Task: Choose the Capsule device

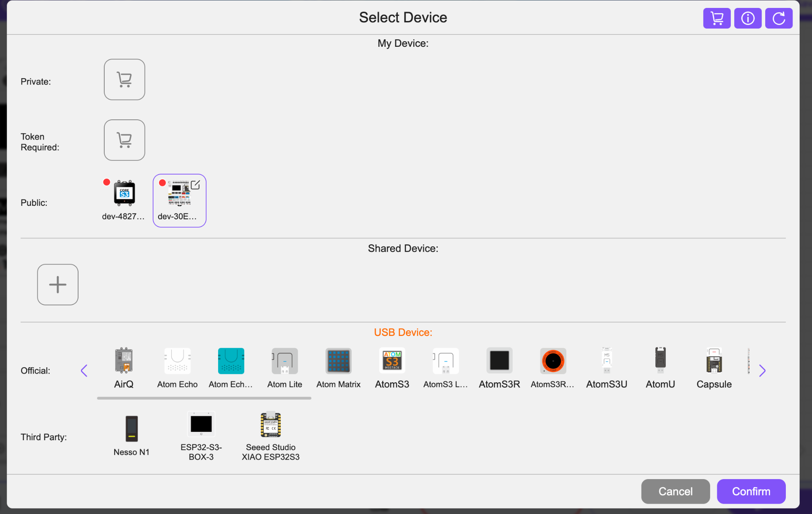Action: (714, 368)
